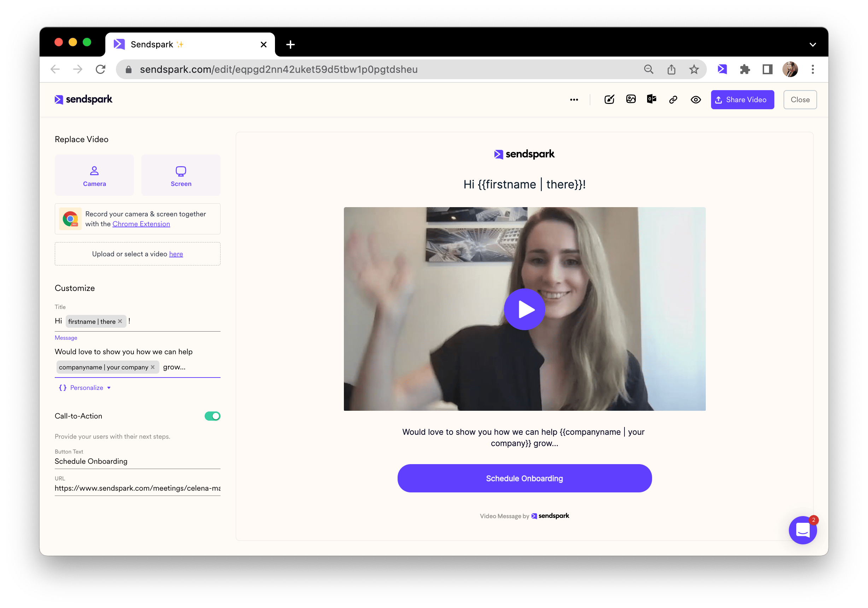Image resolution: width=868 pixels, height=608 pixels.
Task: Reload the page
Action: pyautogui.click(x=100, y=69)
